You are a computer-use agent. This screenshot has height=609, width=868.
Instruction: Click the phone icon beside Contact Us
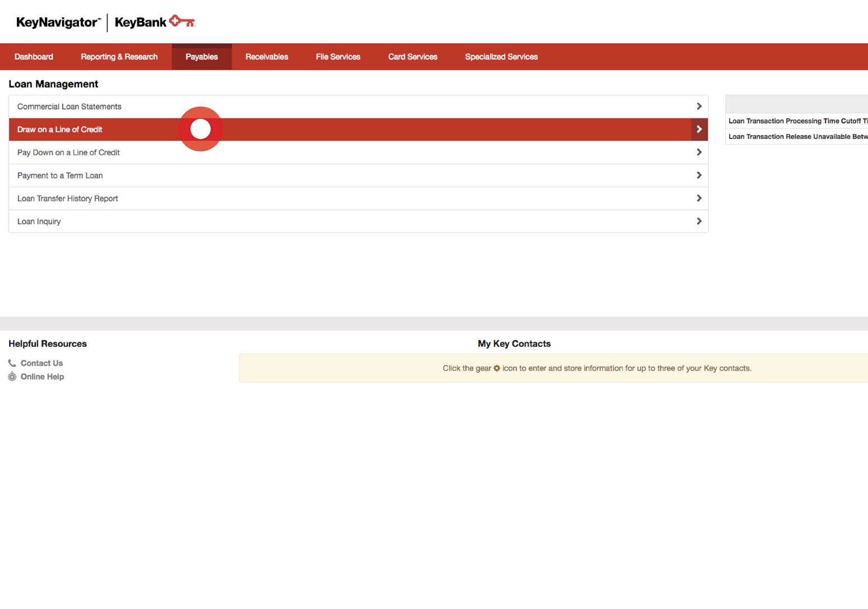(x=12, y=362)
